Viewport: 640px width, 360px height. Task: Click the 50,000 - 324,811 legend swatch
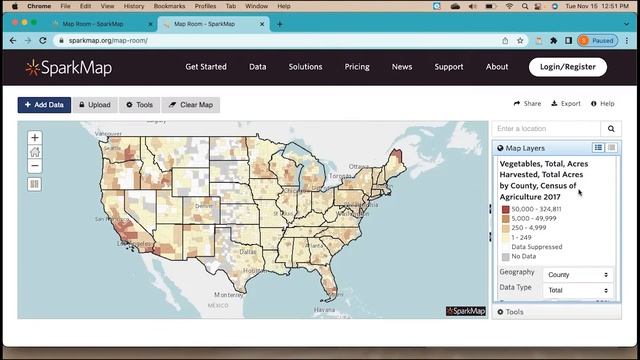[x=506, y=209]
